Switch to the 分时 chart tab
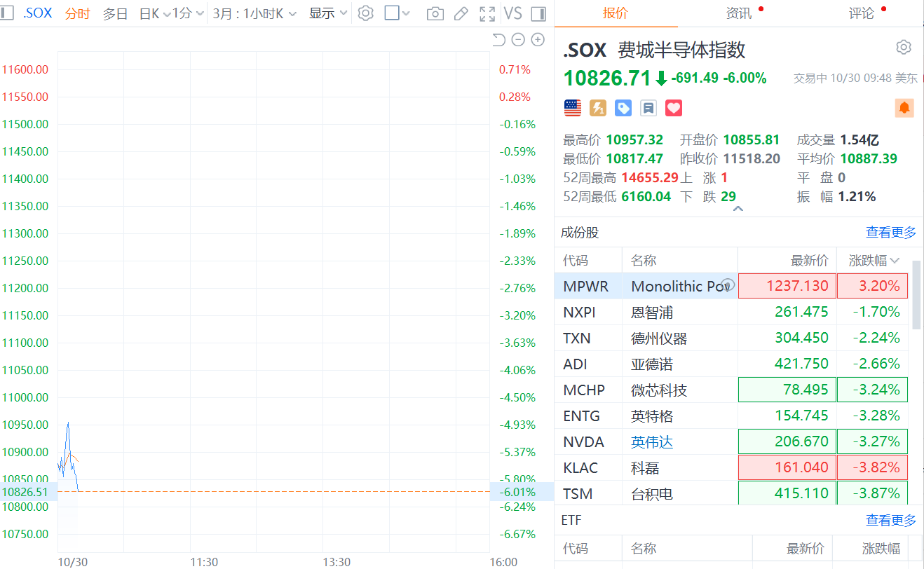Screen dimensions: 924x569 78,13
